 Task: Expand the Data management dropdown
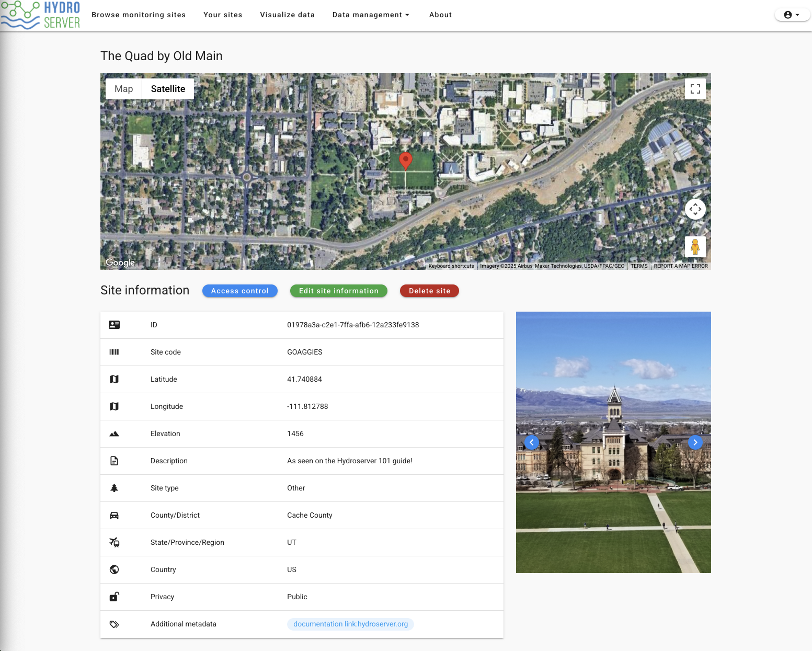click(x=371, y=15)
